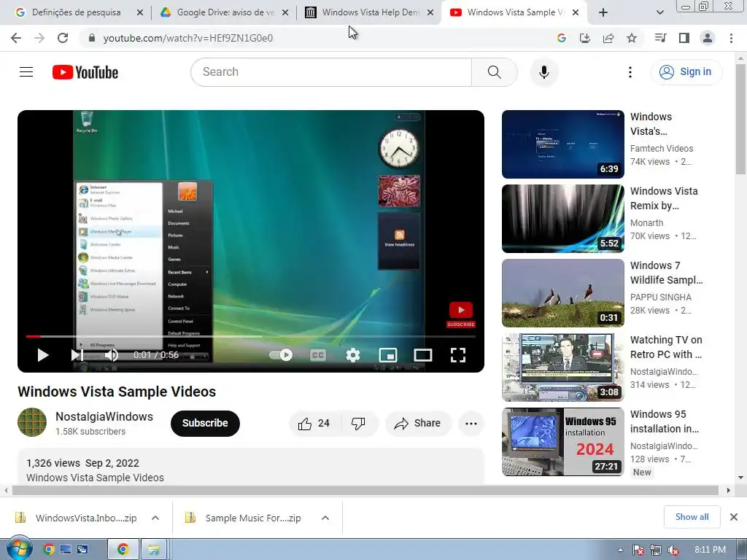This screenshot has width=747, height=560.
Task: Open the Windows Start button
Action: (x=19, y=549)
